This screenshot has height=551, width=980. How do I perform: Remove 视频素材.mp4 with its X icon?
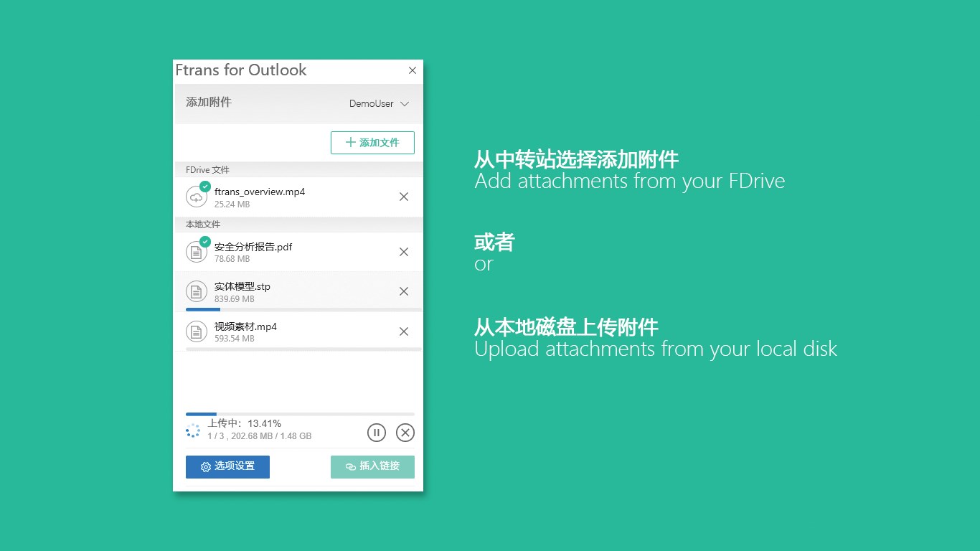pyautogui.click(x=404, y=331)
